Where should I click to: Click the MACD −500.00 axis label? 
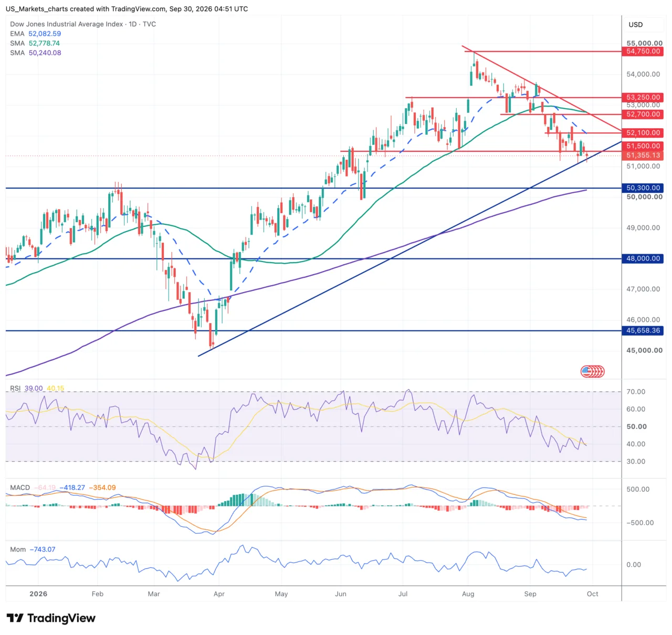point(640,523)
